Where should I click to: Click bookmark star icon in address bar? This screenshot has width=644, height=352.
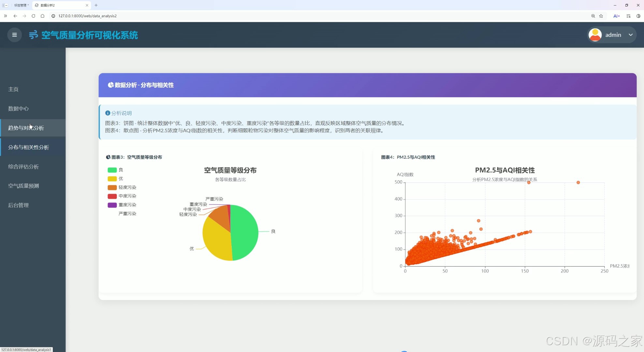pyautogui.click(x=601, y=16)
